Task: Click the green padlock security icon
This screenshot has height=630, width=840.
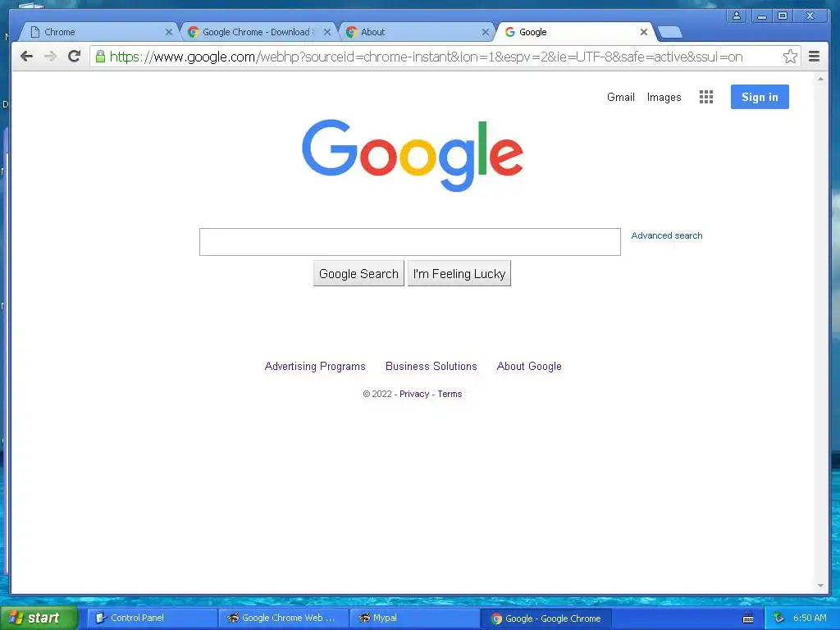Action: (100, 57)
